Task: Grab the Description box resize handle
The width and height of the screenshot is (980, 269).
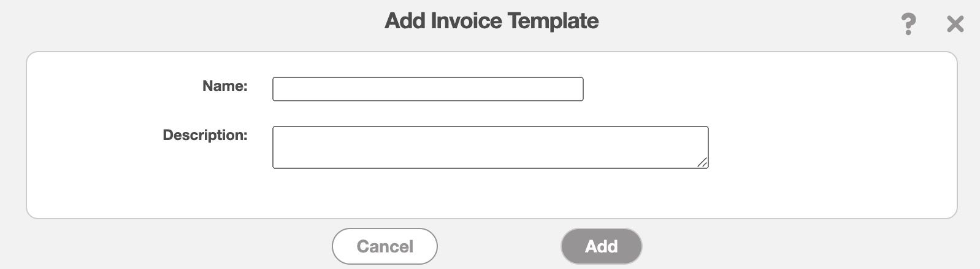Action: pyautogui.click(x=702, y=162)
